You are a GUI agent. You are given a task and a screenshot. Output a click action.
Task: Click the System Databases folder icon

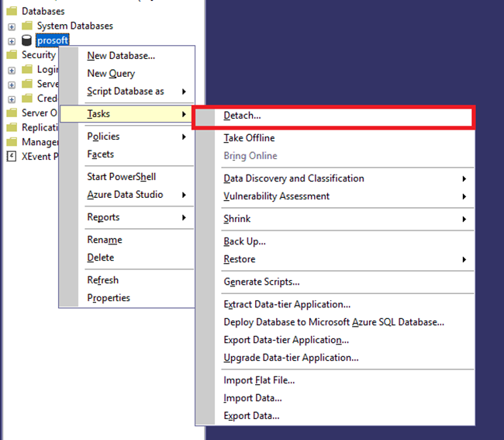(27, 26)
